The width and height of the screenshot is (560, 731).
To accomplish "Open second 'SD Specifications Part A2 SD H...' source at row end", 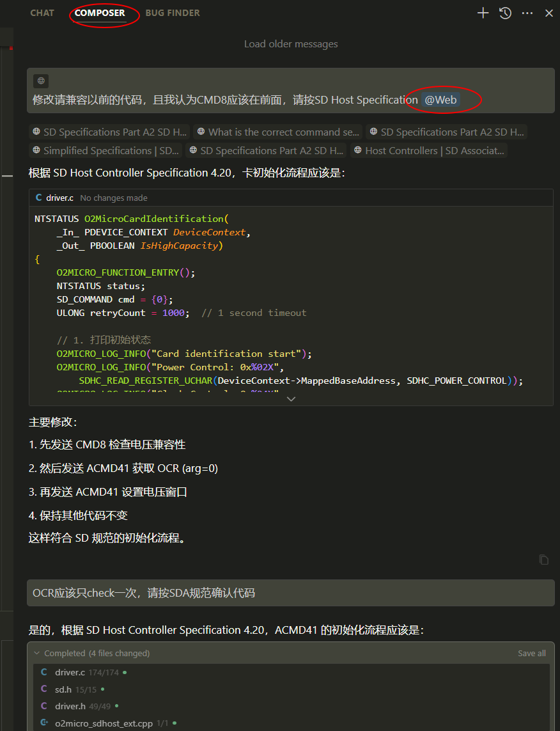I will click(x=447, y=132).
